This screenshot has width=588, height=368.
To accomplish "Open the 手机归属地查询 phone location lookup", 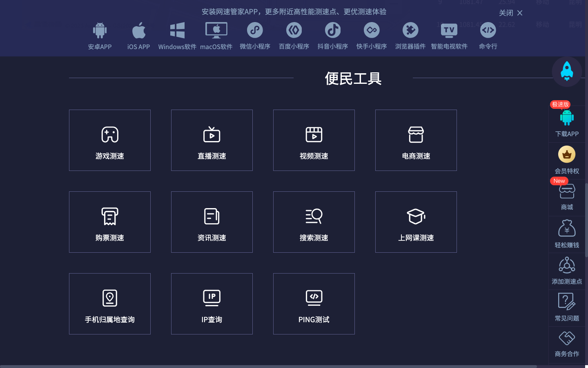I will click(109, 304).
